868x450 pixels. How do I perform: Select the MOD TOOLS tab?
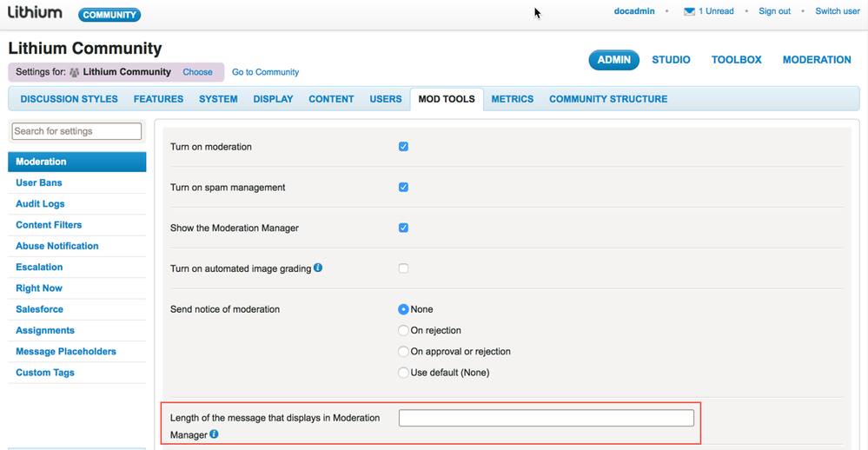click(447, 99)
